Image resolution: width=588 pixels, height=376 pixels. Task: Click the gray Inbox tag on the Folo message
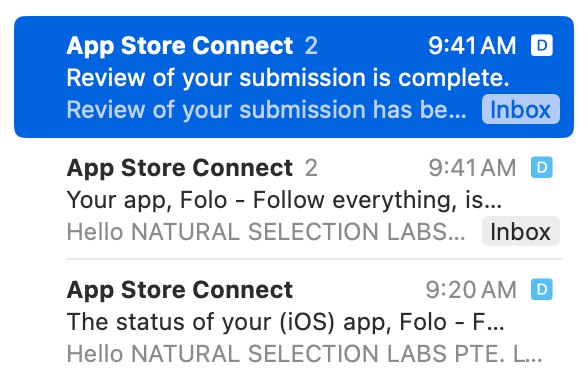(520, 231)
